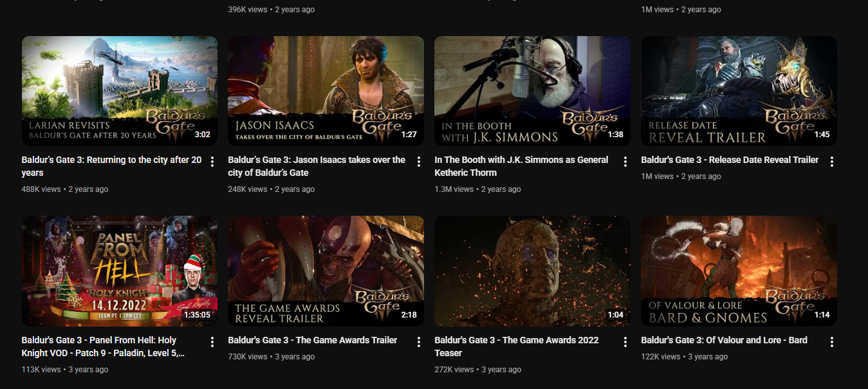Play the 'Panel From Hell' Holy Knight thumbnail

pyautogui.click(x=120, y=271)
